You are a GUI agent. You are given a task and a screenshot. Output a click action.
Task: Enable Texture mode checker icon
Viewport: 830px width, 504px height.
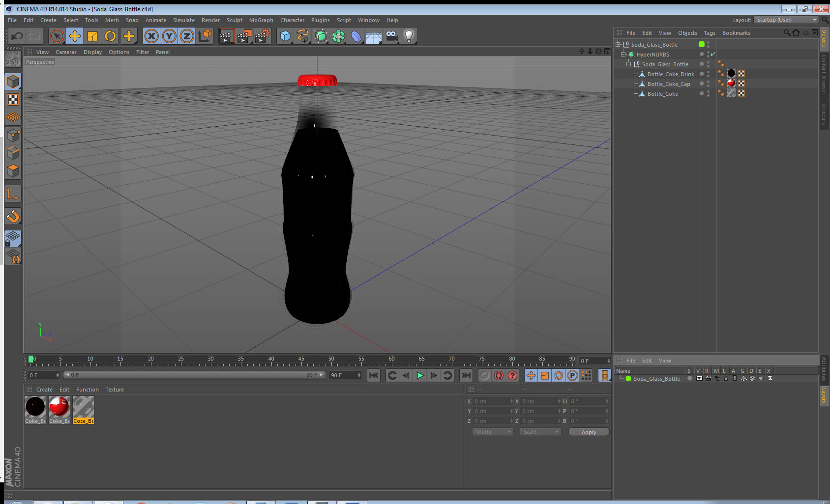(x=13, y=100)
